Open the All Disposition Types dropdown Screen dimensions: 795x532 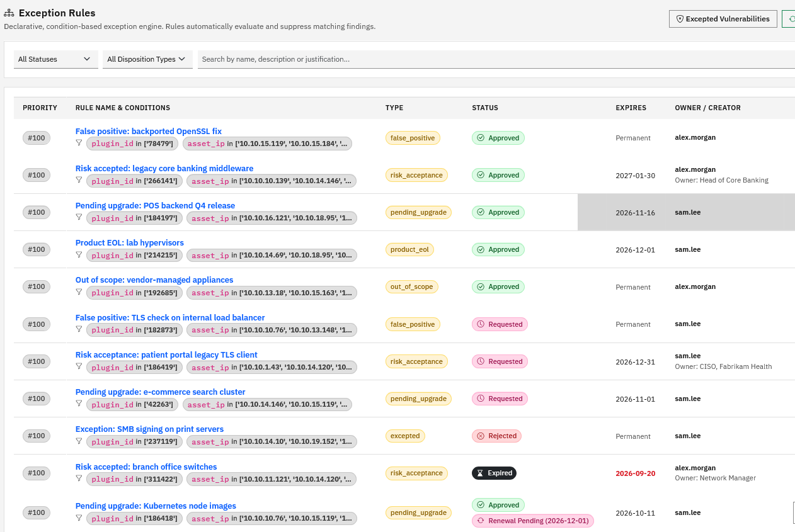coord(147,59)
